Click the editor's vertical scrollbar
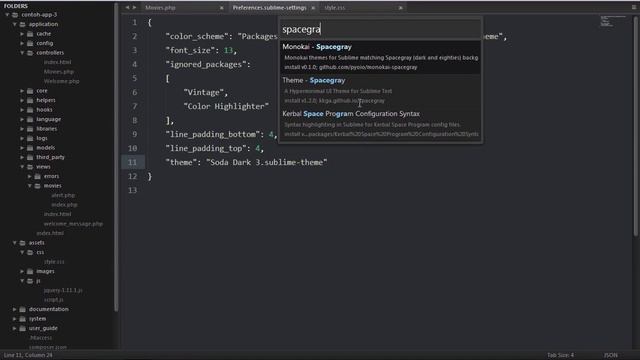The height and width of the screenshot is (360, 640). tap(636, 126)
